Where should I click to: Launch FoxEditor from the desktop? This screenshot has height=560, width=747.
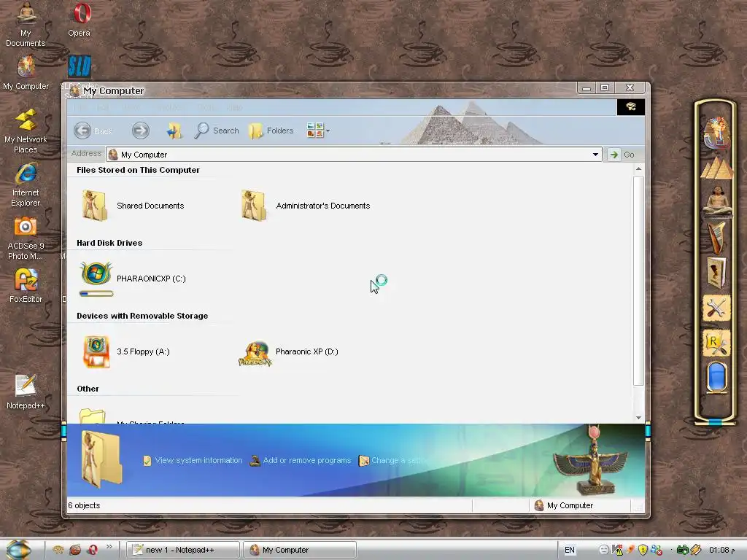pyautogui.click(x=26, y=286)
